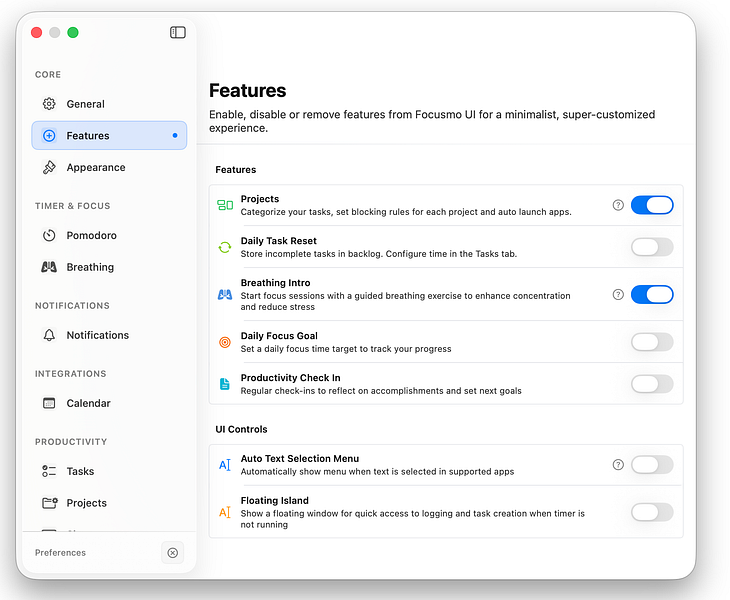Click the Productivity Check In document icon

pos(225,384)
